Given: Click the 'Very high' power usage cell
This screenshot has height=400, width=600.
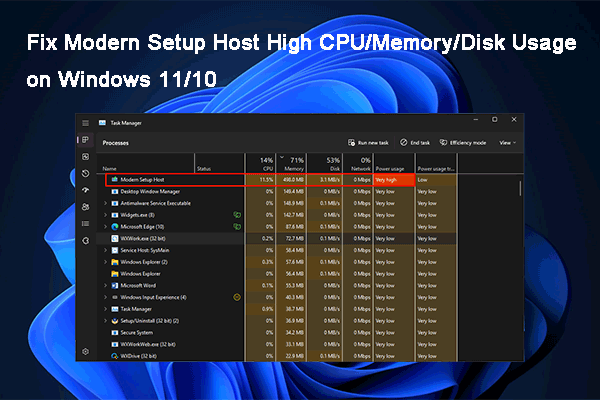Looking at the screenshot, I should (x=394, y=180).
